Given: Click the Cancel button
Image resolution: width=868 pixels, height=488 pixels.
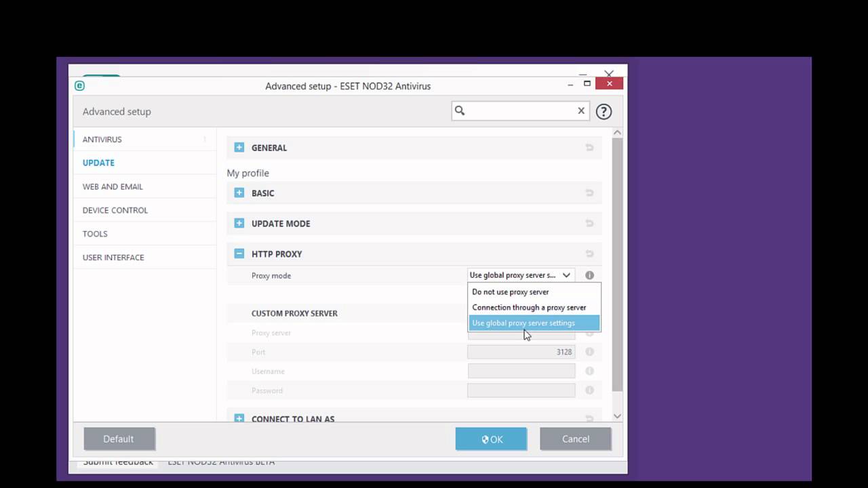Looking at the screenshot, I should [x=576, y=439].
